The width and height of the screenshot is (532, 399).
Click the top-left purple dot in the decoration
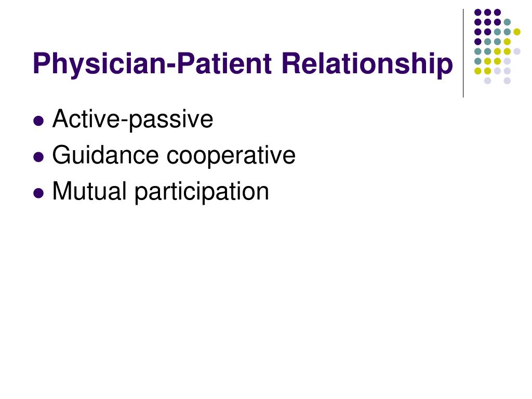tap(478, 12)
